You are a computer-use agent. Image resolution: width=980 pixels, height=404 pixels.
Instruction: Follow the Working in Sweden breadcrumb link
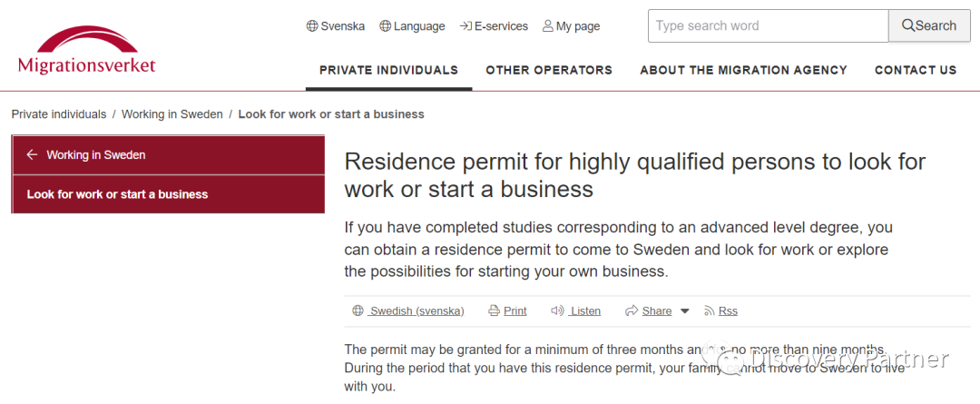pos(171,114)
